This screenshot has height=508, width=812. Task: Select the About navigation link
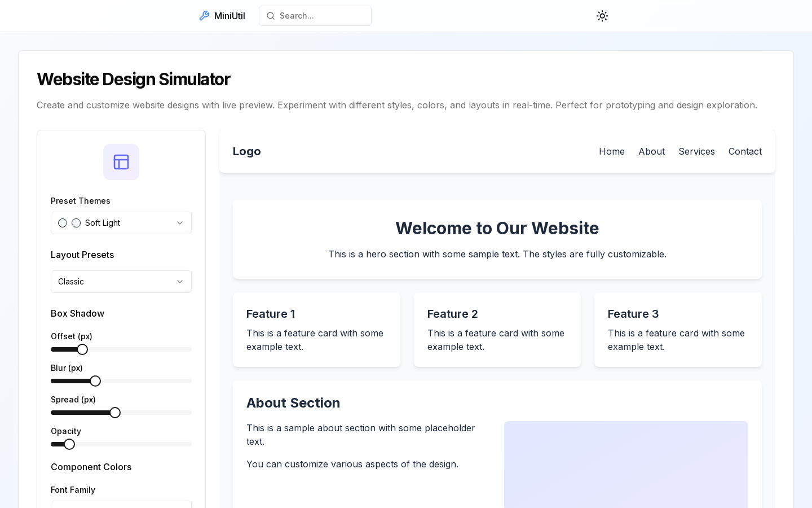click(x=651, y=151)
